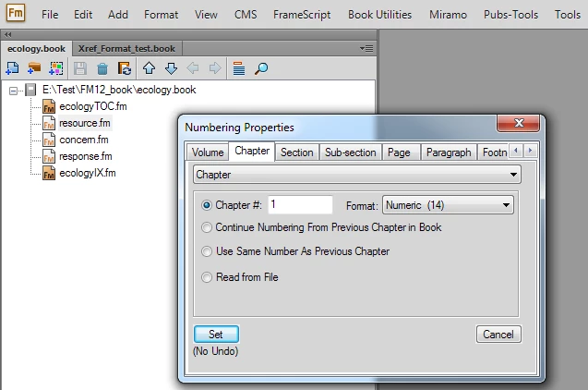
Task: Open the CMS menu
Action: click(246, 15)
